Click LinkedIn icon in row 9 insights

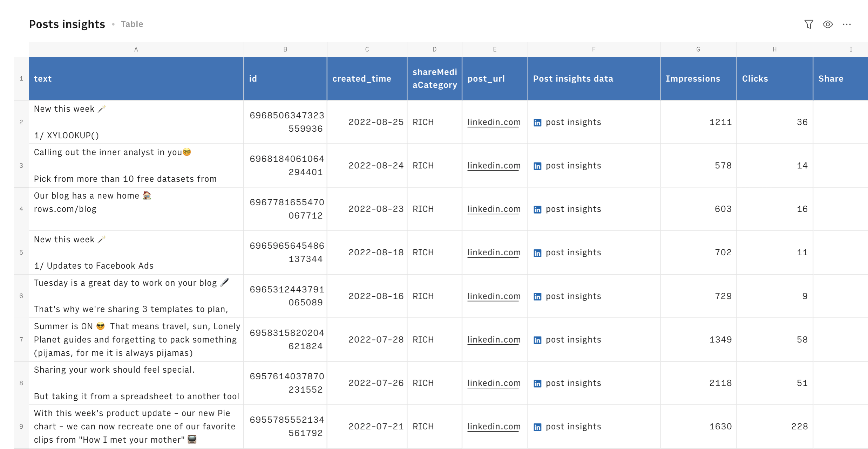537,427
